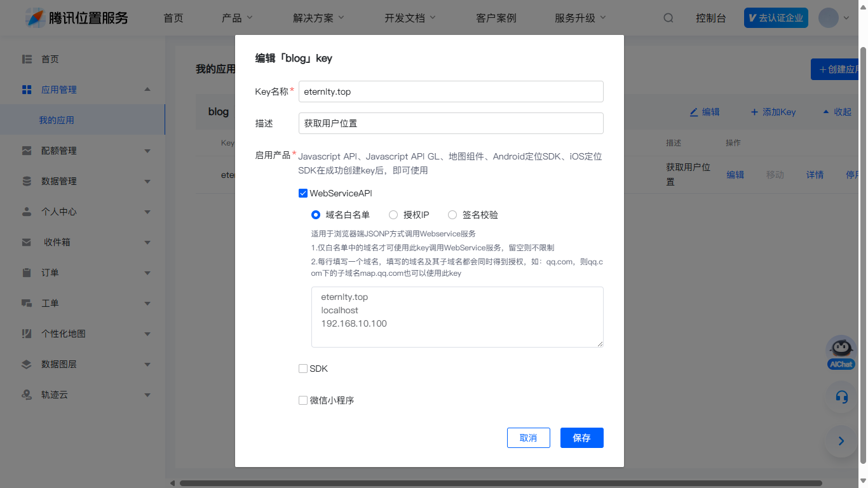This screenshot has height=488, width=868.
Task: Open the AIChat penguin assistant
Action: click(841, 351)
